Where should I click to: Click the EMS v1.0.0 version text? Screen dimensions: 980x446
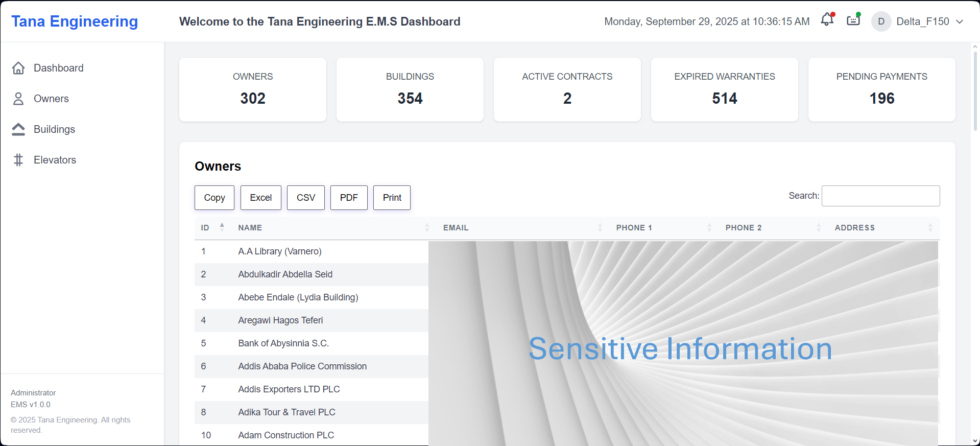[x=31, y=405]
